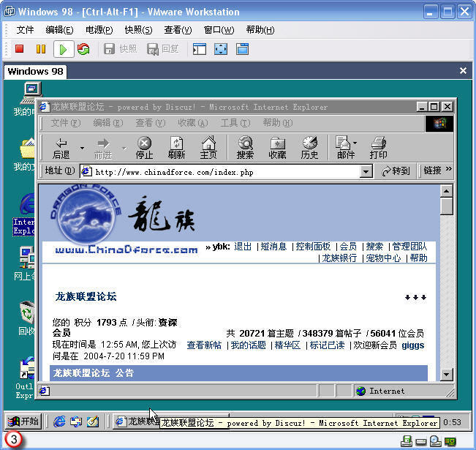Pause the virtual machine with yellow pause icon
Screen dimensions: 476x450
[x=41, y=48]
